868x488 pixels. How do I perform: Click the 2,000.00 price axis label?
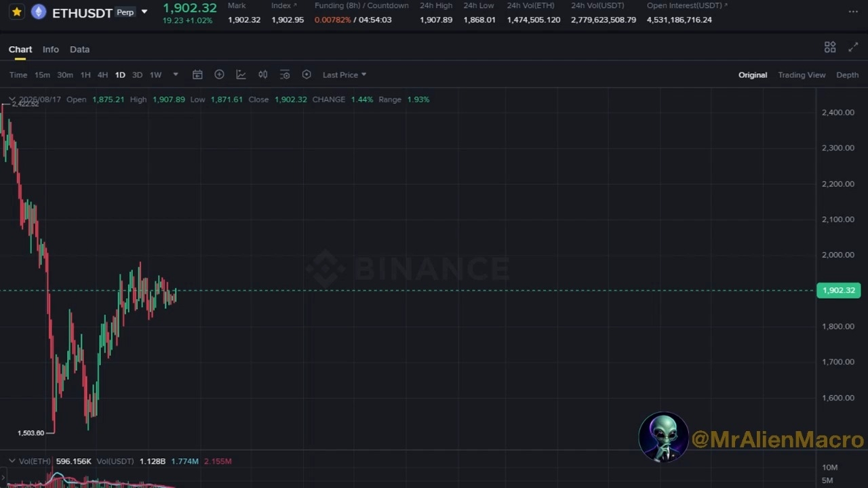[838, 255]
